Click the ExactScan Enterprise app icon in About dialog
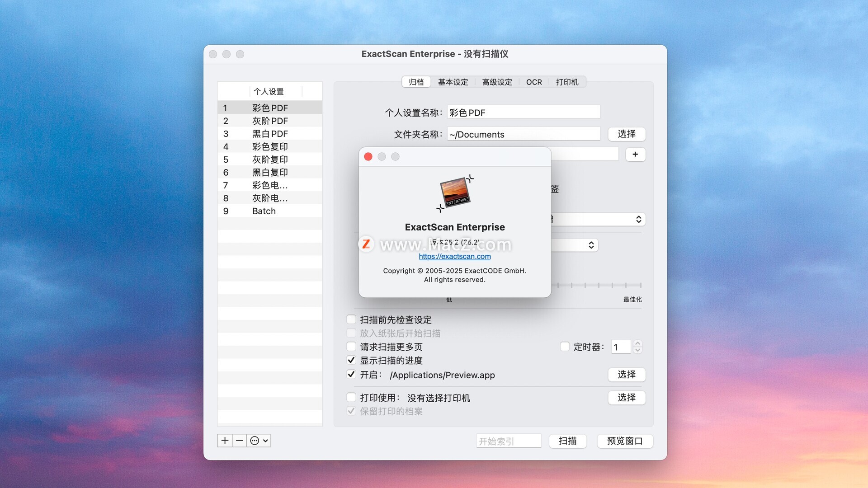This screenshot has height=488, width=868. coord(455,193)
